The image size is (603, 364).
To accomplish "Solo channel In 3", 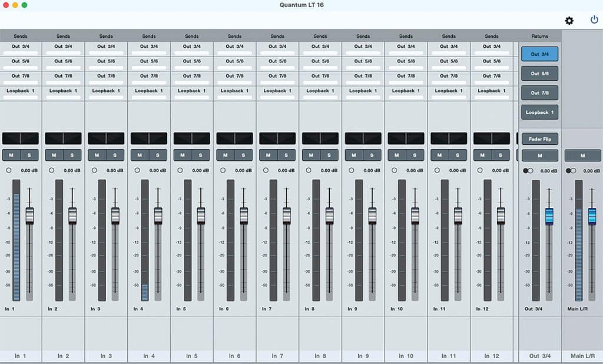I will 115,155.
